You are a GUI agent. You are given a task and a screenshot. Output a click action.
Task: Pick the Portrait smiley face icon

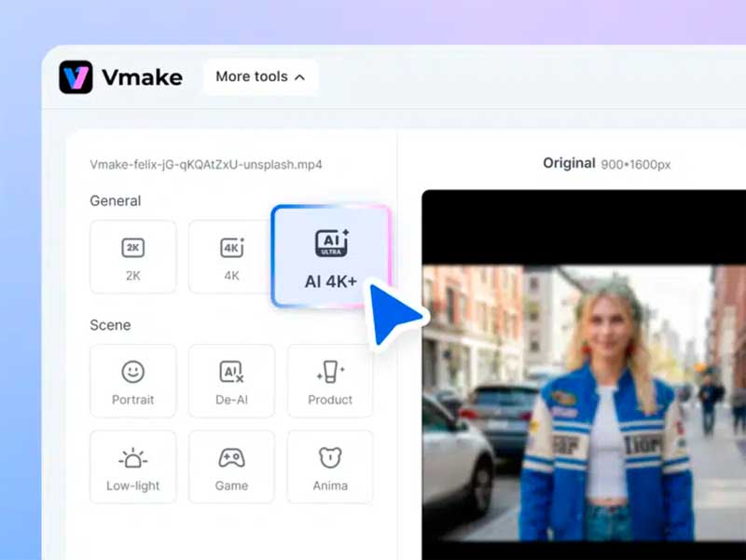132,372
